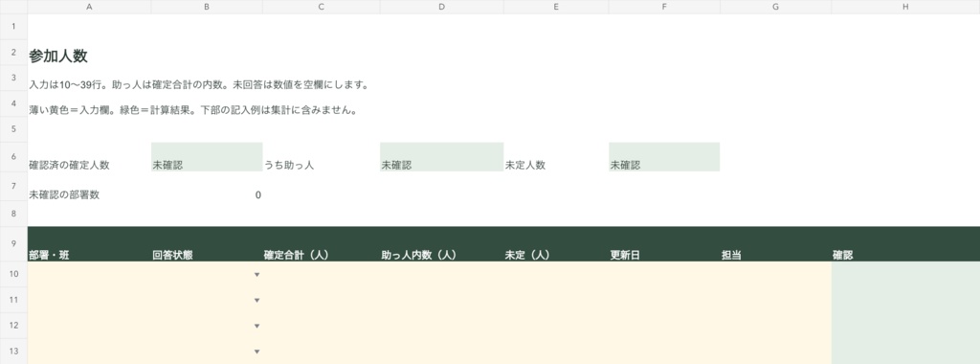This screenshot has height=364, width=980.
Task: Select column D header
Action: pyautogui.click(x=442, y=7)
